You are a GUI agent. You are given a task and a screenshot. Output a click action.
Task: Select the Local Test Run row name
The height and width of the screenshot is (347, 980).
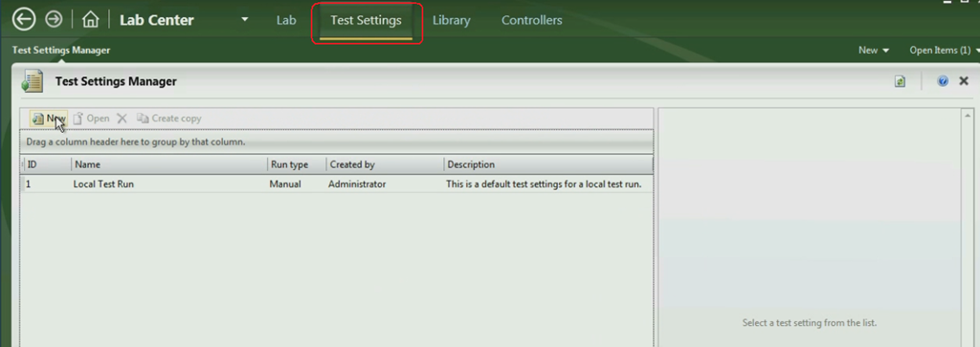coord(103,184)
